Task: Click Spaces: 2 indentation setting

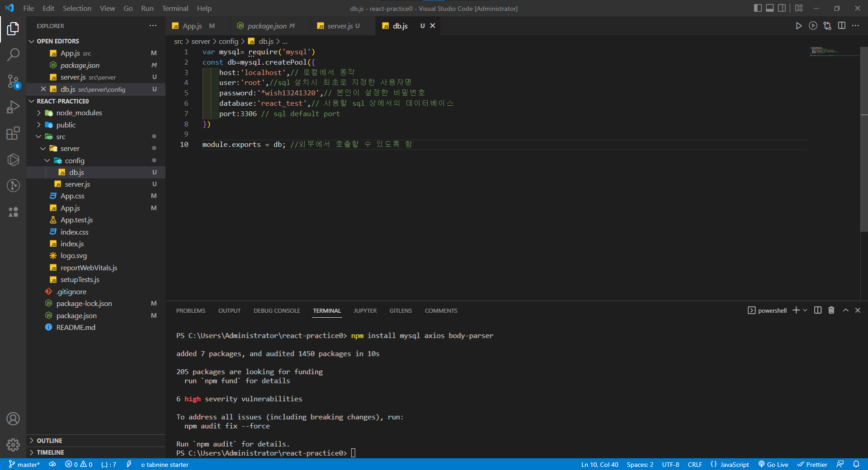Action: click(x=640, y=464)
